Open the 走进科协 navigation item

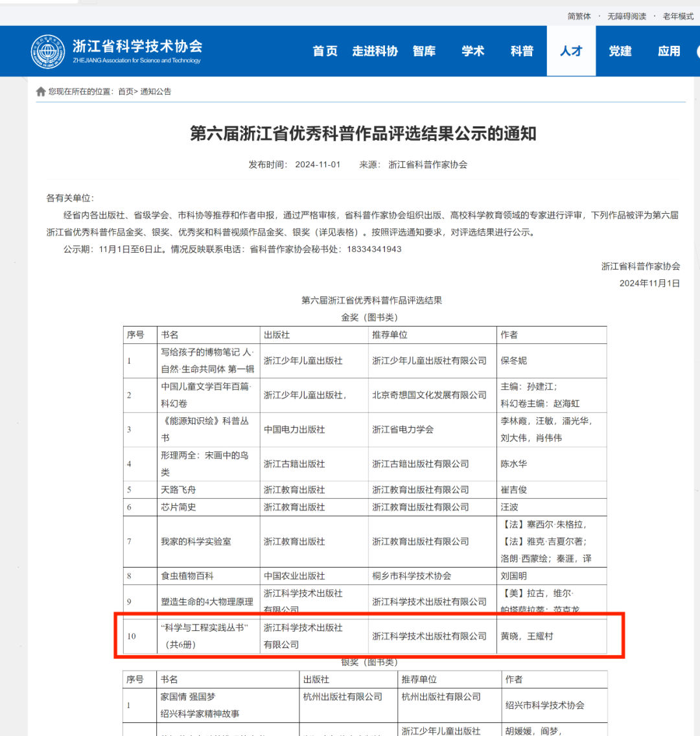click(x=375, y=51)
